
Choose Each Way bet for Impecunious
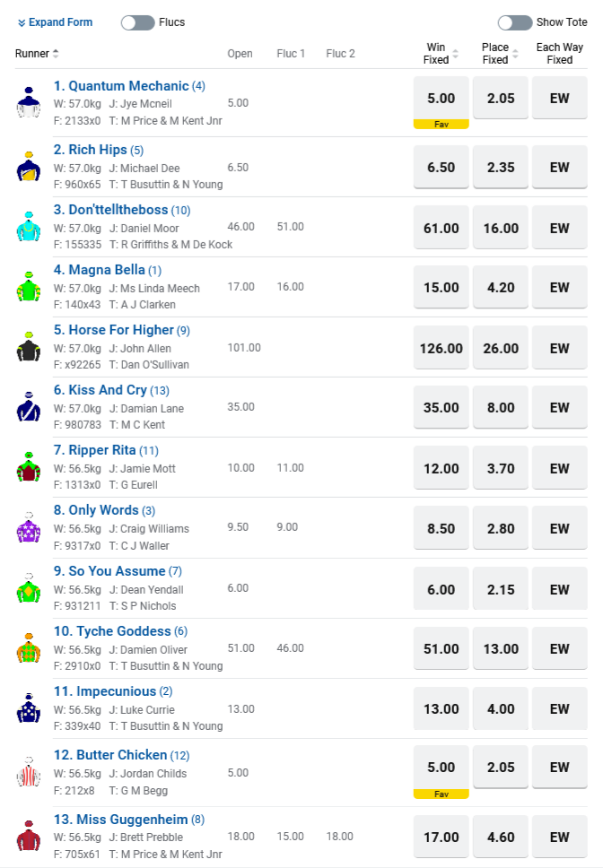point(560,708)
